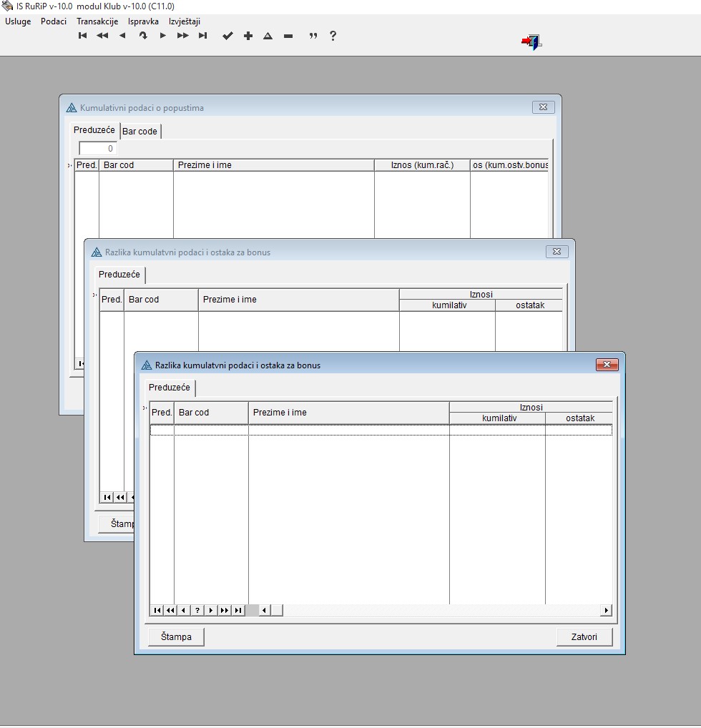Click the refresh curved-arrow toolbar icon

pos(143,36)
